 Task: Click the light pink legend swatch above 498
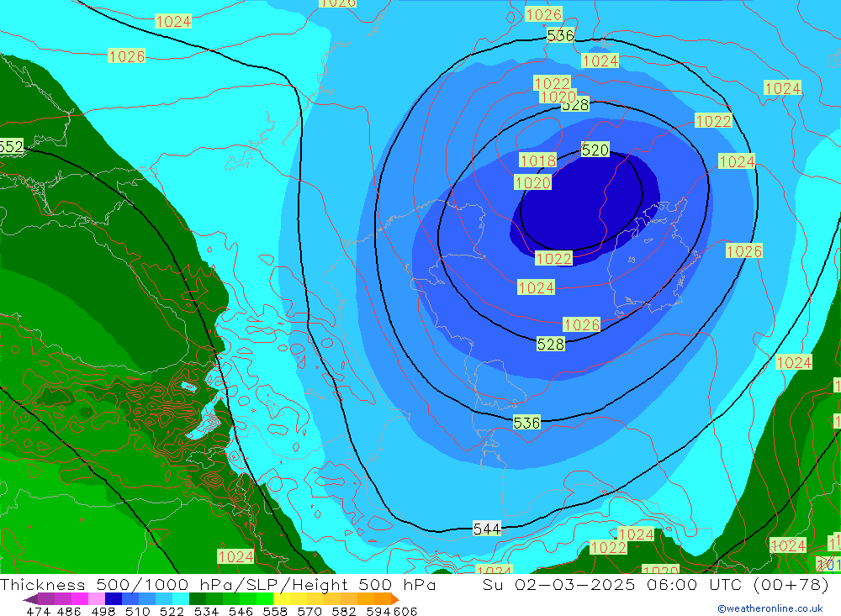point(97,598)
